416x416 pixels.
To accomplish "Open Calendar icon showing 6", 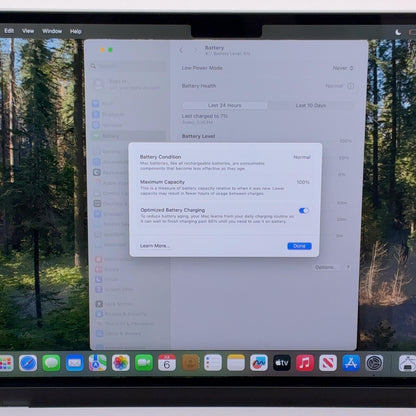I will tap(167, 363).
